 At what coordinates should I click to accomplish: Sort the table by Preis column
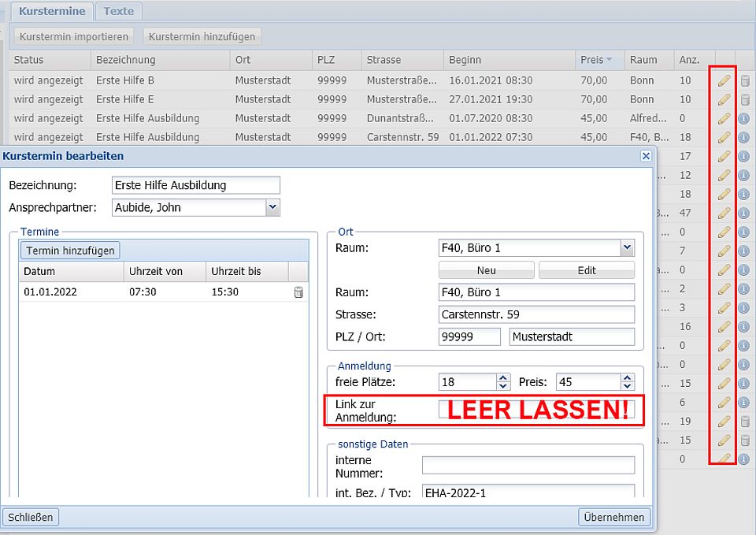click(x=596, y=60)
